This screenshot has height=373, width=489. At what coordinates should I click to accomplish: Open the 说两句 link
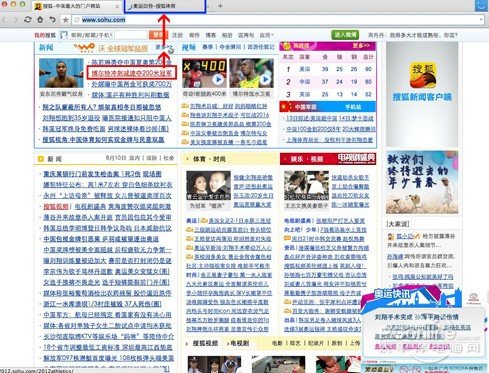(x=246, y=35)
